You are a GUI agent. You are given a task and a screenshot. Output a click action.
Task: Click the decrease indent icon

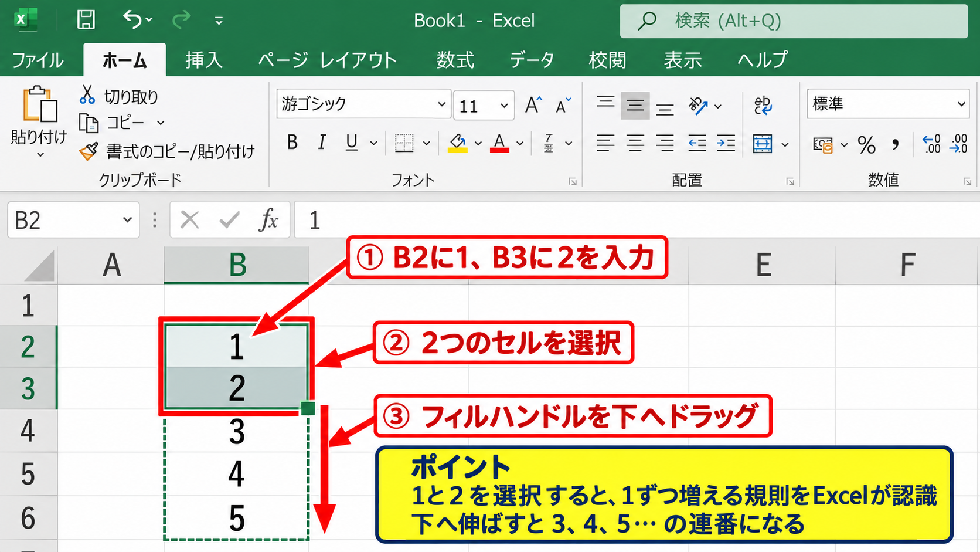pos(697,143)
